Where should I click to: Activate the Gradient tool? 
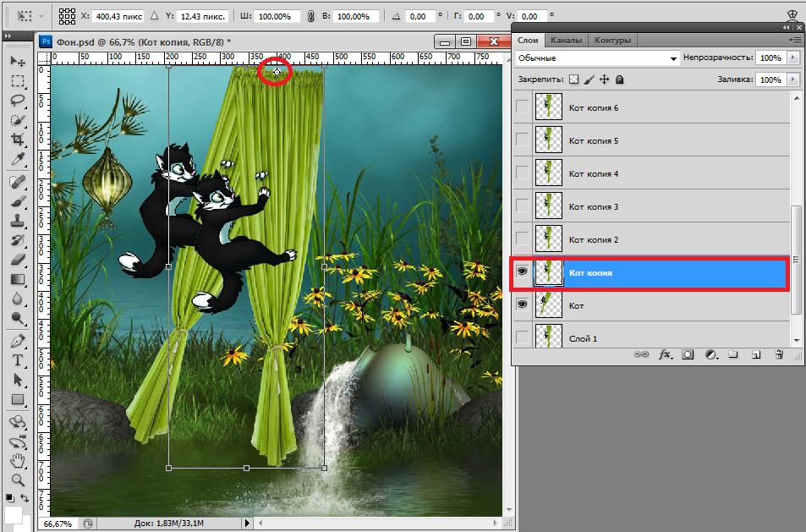18,279
